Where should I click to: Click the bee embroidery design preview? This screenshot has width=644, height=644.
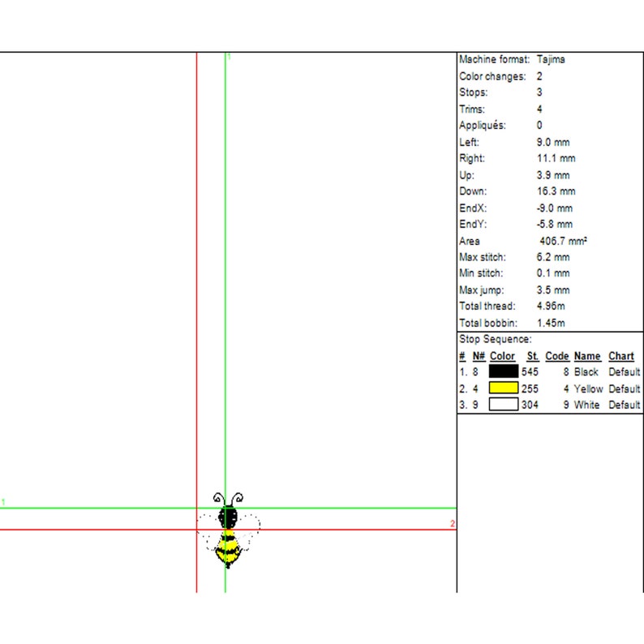tap(229, 530)
